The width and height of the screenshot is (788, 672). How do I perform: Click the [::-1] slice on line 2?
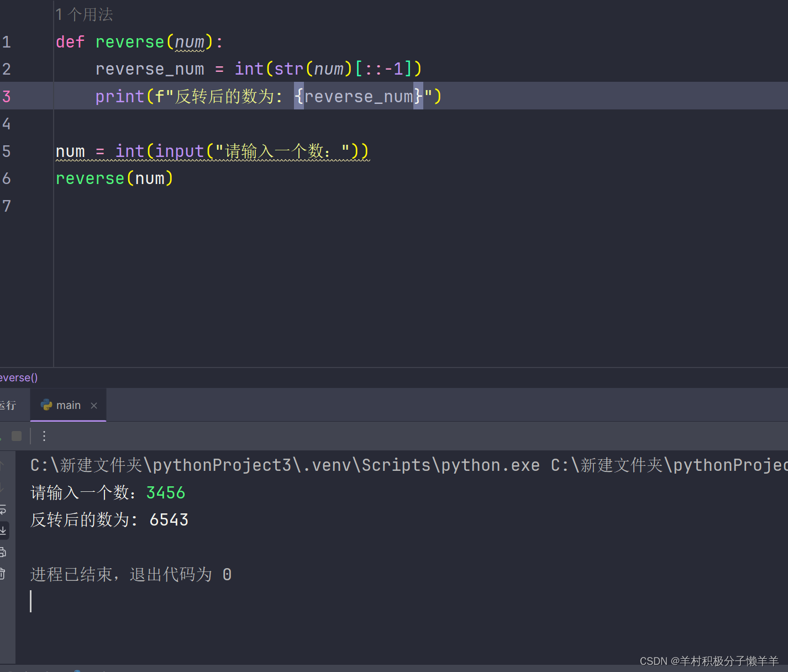(384, 69)
